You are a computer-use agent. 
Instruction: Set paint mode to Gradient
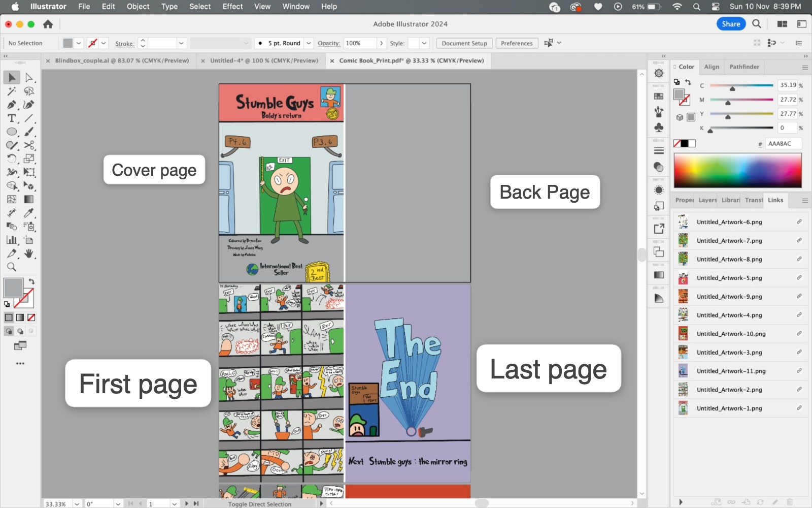(20, 317)
